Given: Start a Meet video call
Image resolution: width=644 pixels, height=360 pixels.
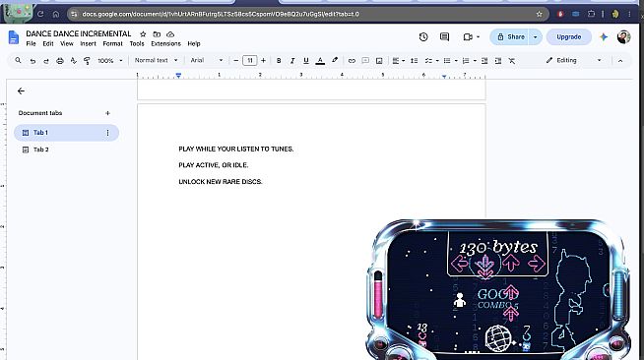Looking at the screenshot, I should (x=468, y=37).
